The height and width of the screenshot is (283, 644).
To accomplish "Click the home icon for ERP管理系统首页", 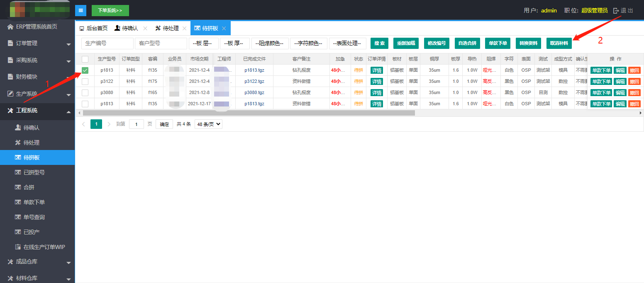I will (x=10, y=27).
